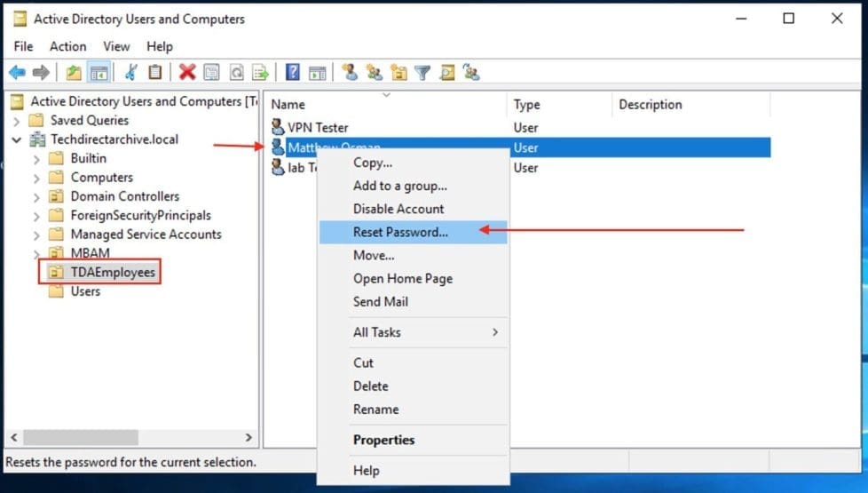
Task: Select the TDAEmployees organizational unit
Action: (x=113, y=273)
